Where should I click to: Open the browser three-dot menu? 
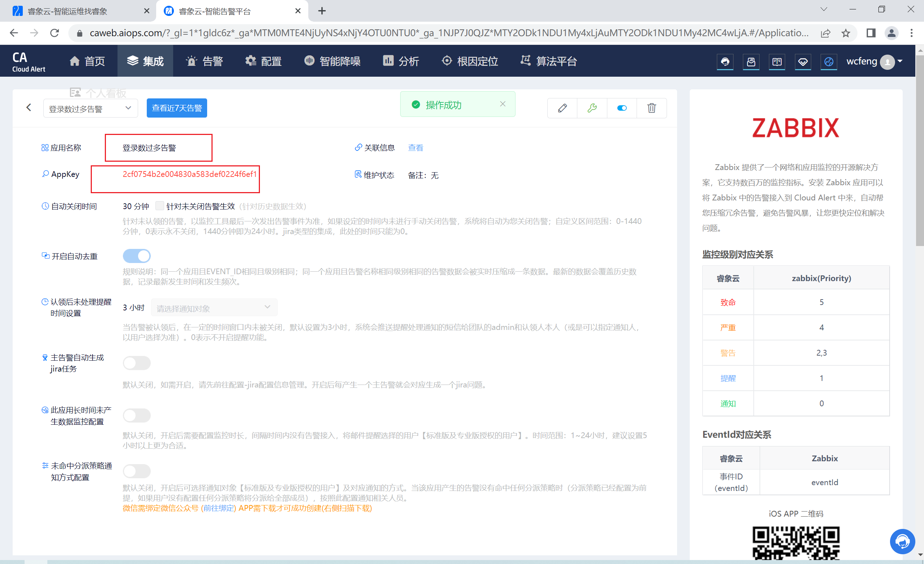[x=912, y=33]
